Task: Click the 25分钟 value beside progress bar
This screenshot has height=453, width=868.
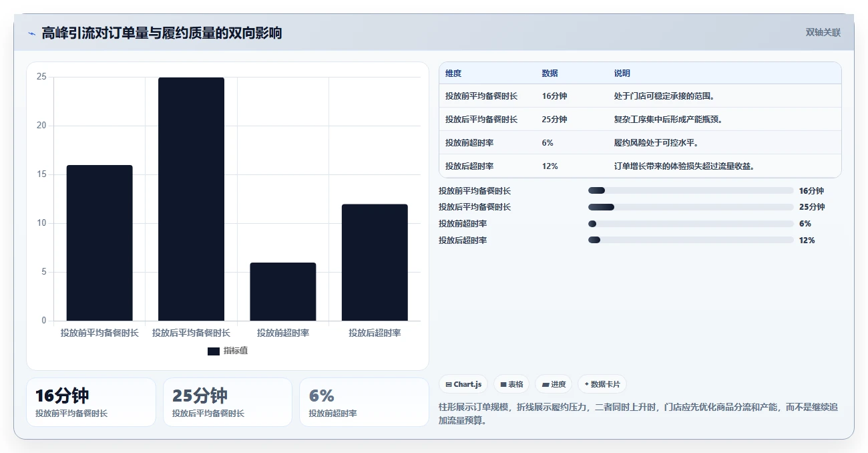Action: [812, 207]
